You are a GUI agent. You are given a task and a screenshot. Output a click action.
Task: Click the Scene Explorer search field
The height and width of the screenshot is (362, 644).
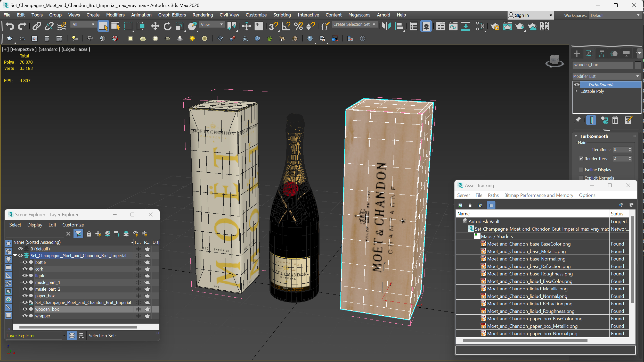(x=35, y=234)
